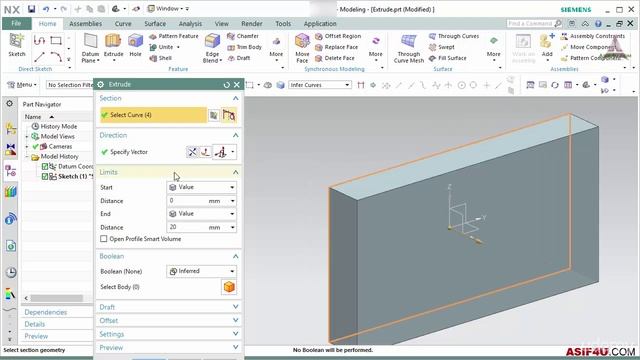
Task: Select the Delete Face command
Action: [x=335, y=58]
